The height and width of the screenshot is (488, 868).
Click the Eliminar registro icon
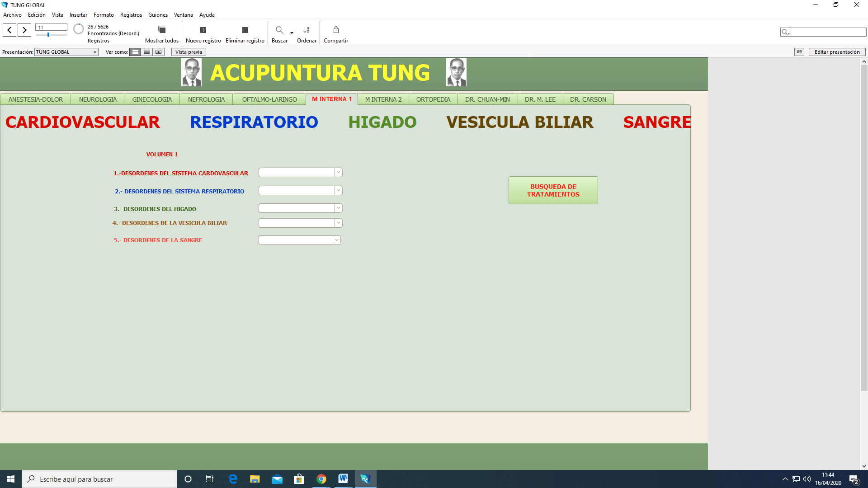coord(245,30)
